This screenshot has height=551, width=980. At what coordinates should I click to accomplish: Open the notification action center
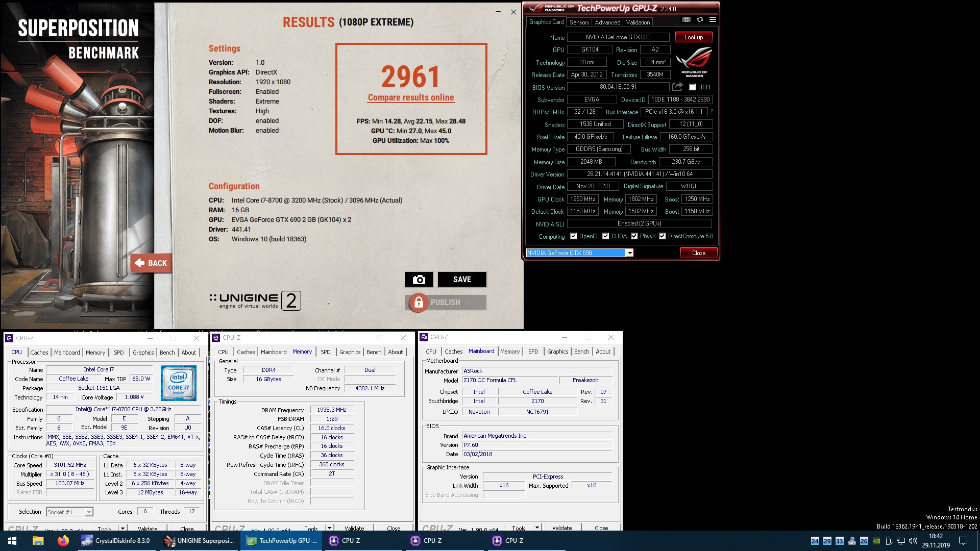pyautogui.click(x=963, y=541)
